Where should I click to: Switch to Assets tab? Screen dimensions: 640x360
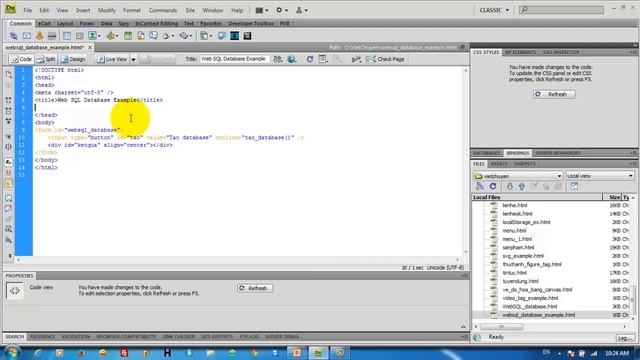(499, 164)
